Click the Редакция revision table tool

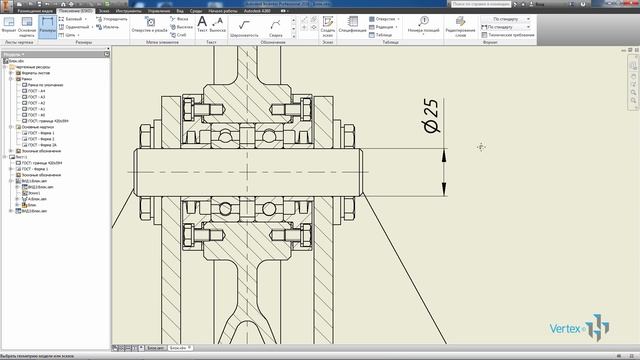click(x=381, y=27)
